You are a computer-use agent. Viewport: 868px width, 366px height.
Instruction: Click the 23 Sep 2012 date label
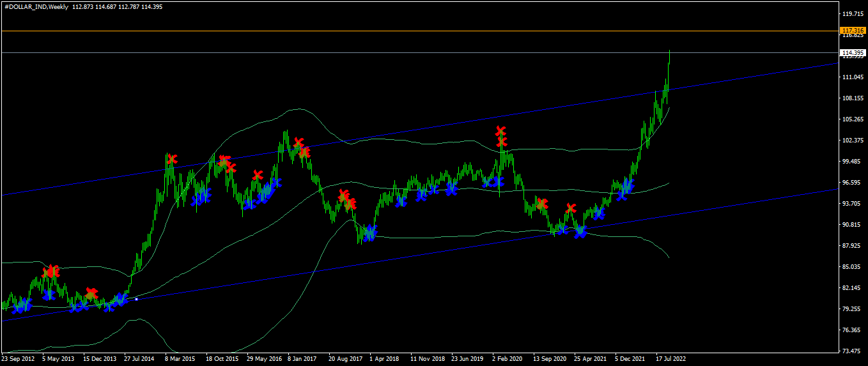pyautogui.click(x=19, y=359)
